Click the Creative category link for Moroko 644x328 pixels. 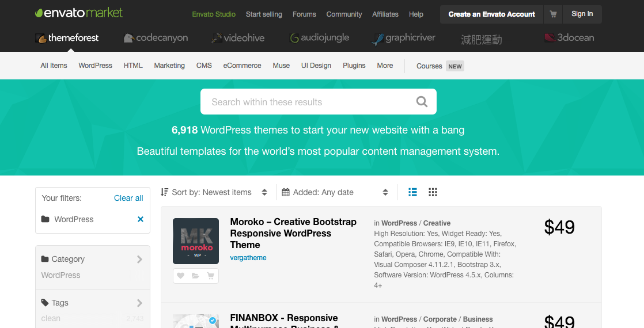[x=437, y=223]
